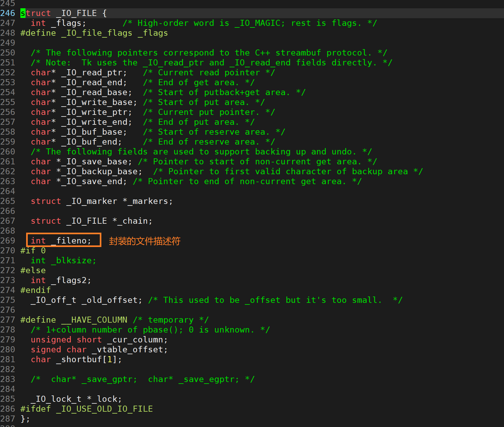Image resolution: width=504 pixels, height=427 pixels.
Task: Click line number 269 in the gutter
Action: (8, 241)
